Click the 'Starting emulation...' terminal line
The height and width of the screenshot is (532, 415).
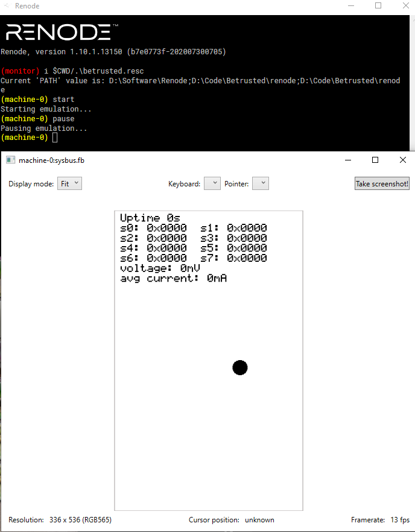click(x=46, y=109)
